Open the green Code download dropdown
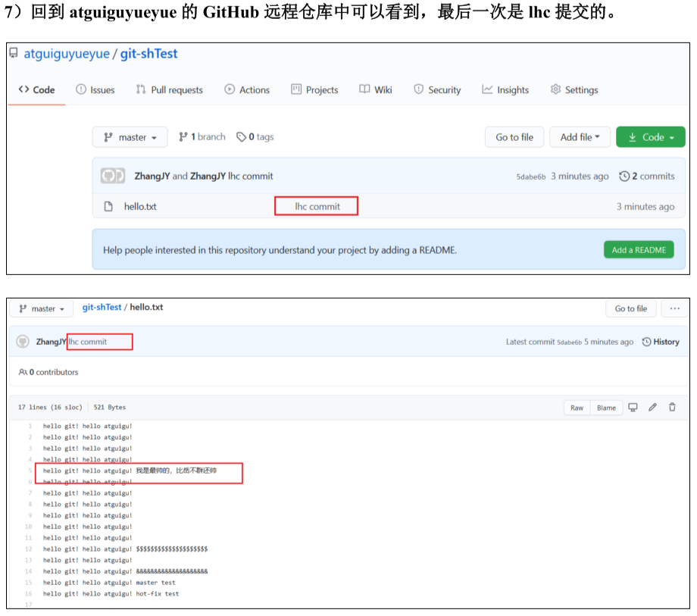This screenshot has width=697, height=616. 650,137
